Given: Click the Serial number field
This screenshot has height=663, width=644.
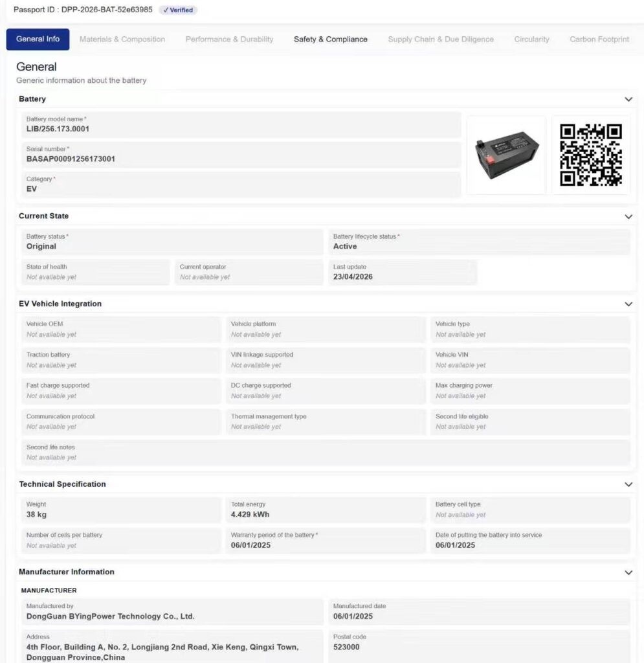Looking at the screenshot, I should (x=241, y=155).
